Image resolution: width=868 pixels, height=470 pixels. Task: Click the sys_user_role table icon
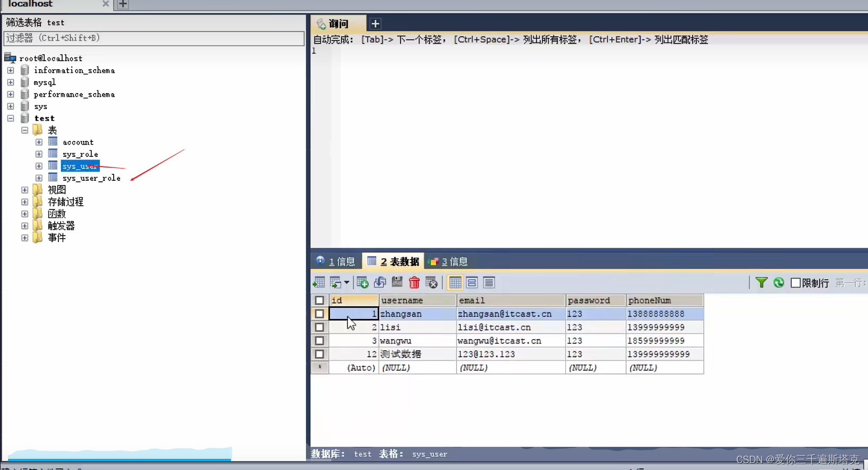tap(53, 178)
